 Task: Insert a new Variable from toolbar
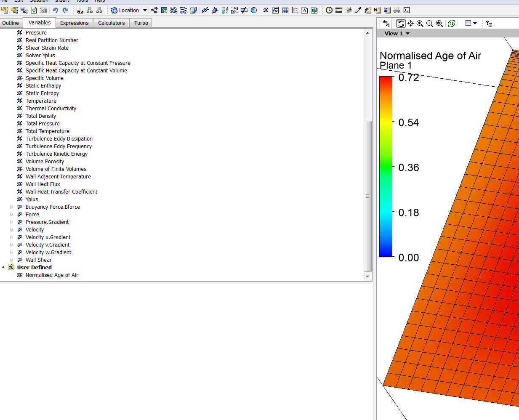tap(266, 10)
